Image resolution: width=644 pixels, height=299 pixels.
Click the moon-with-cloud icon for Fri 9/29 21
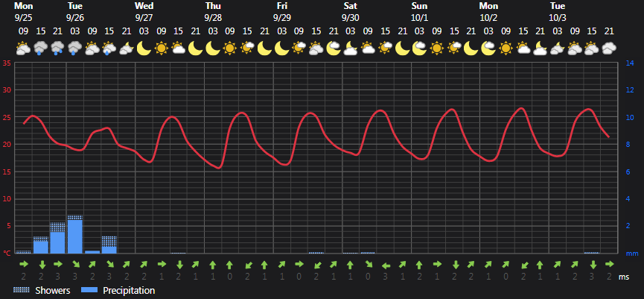click(x=333, y=48)
